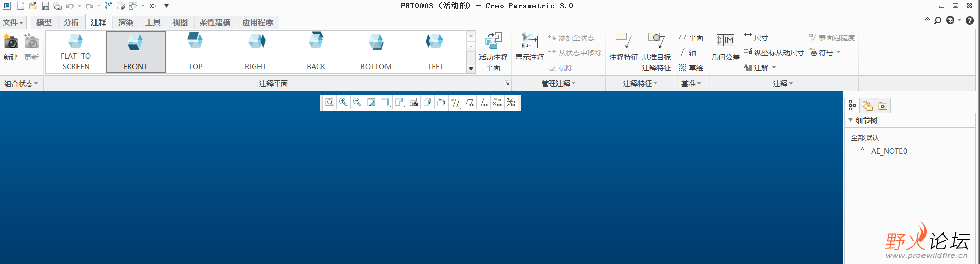Click the Annotation Feature button
980x264 pixels.
pos(624,47)
